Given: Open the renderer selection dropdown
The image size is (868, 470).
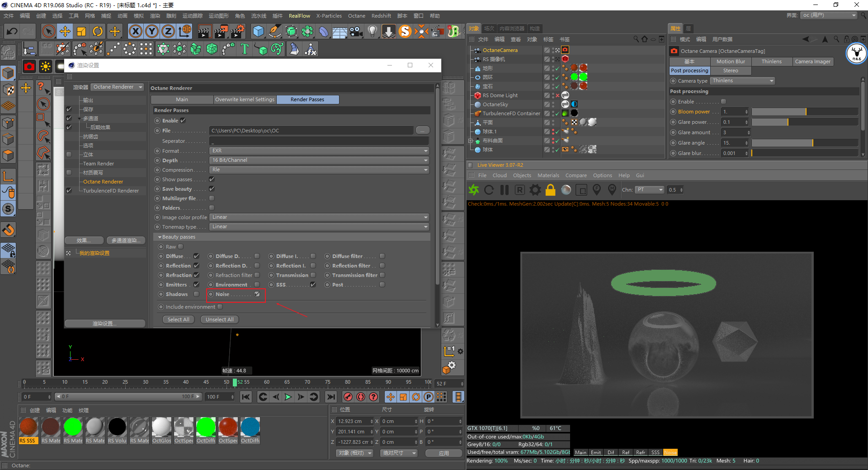Looking at the screenshot, I should [118, 87].
